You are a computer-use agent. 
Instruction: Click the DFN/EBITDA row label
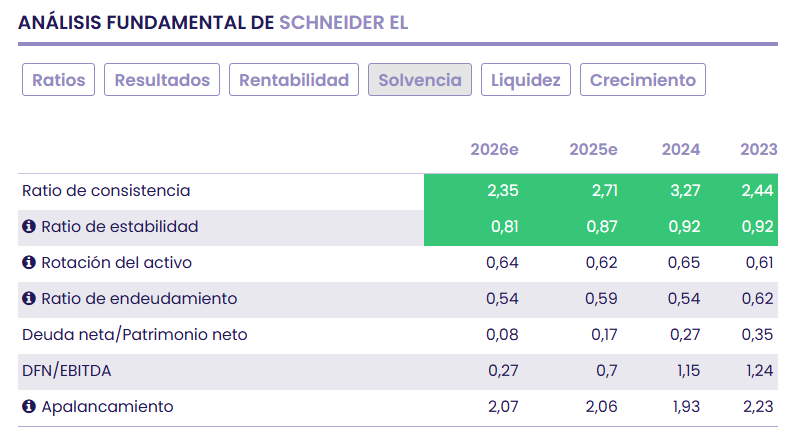coord(66,371)
